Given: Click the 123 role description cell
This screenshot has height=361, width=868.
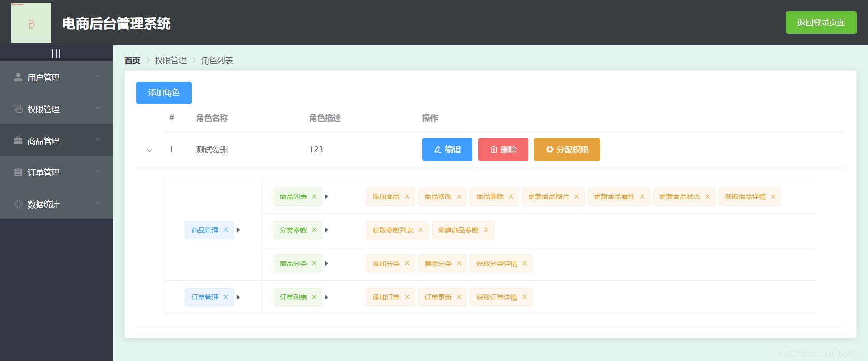Looking at the screenshot, I should pyautogui.click(x=316, y=150).
